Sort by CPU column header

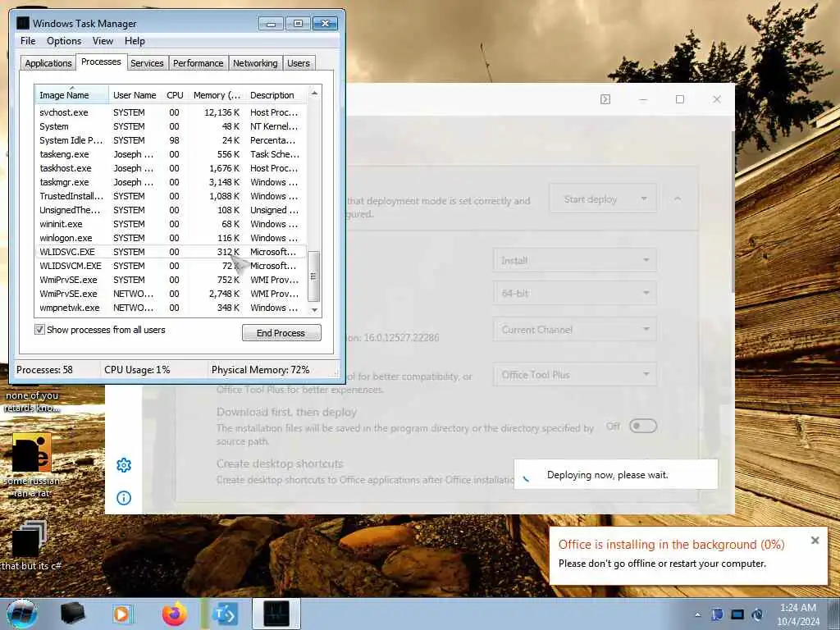pos(175,95)
